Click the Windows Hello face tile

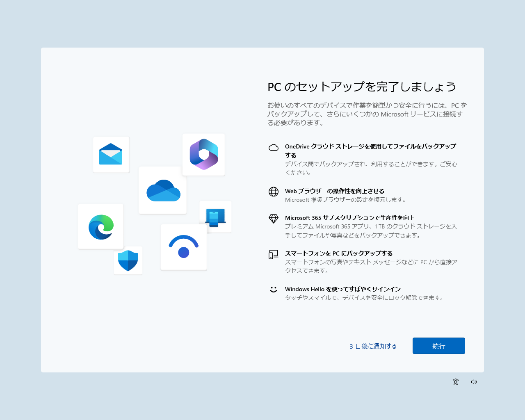click(184, 247)
